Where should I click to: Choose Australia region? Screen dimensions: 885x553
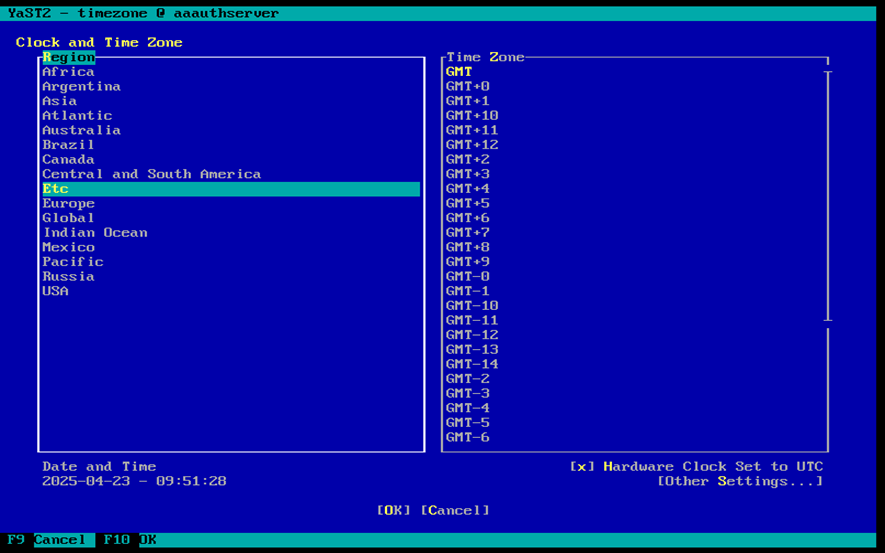tap(81, 131)
